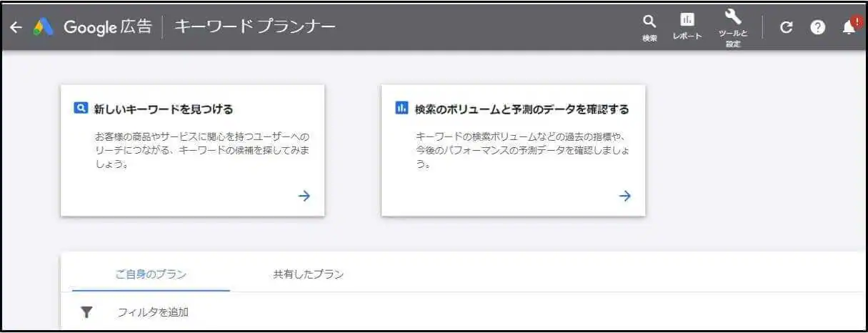Open the help question mark icon

[818, 27]
